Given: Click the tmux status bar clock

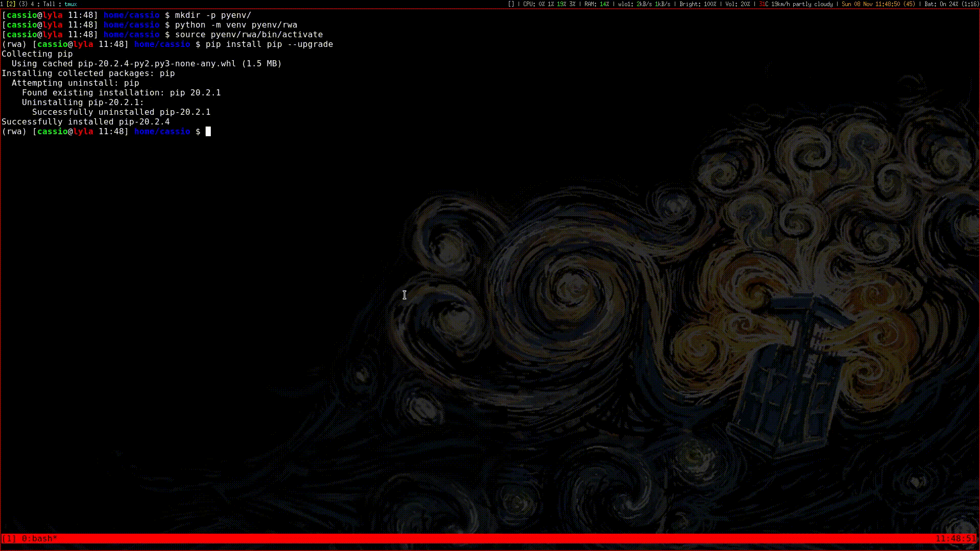Looking at the screenshot, I should point(955,539).
